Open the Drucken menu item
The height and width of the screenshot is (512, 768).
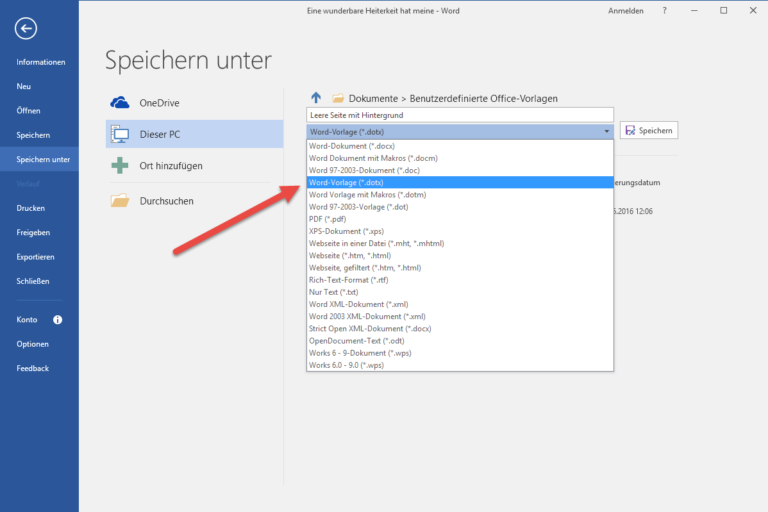coord(30,208)
